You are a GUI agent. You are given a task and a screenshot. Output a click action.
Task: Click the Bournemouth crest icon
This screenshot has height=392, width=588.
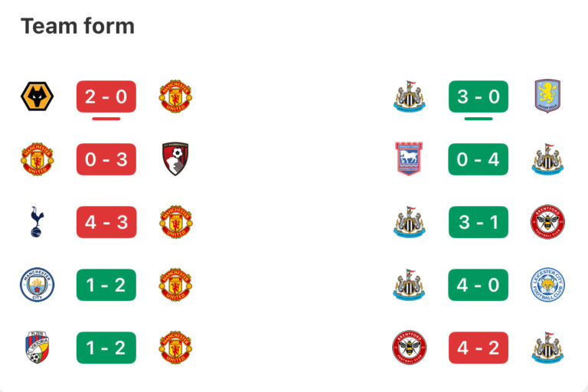point(175,159)
